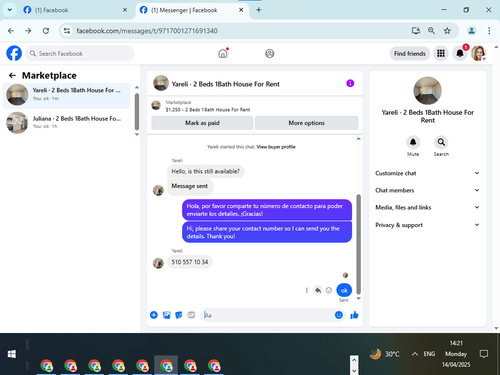View site information icon in address bar
500x375 pixels.
(67, 31)
